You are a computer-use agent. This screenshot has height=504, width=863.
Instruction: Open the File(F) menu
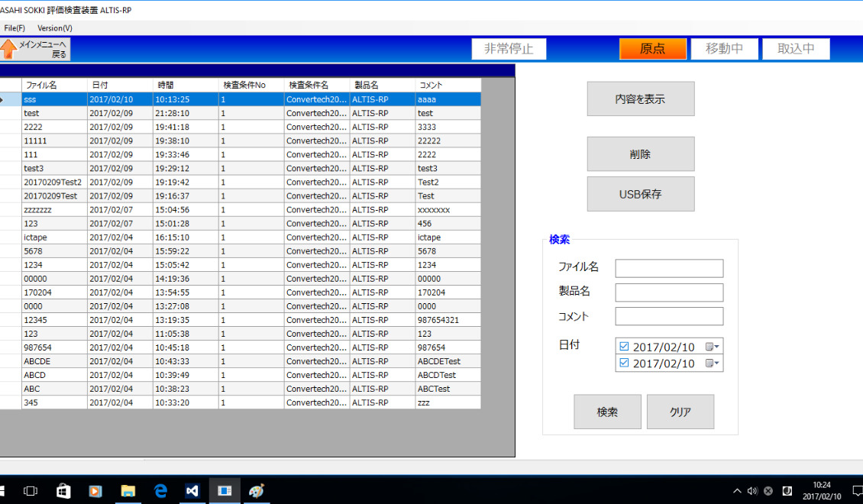15,28
